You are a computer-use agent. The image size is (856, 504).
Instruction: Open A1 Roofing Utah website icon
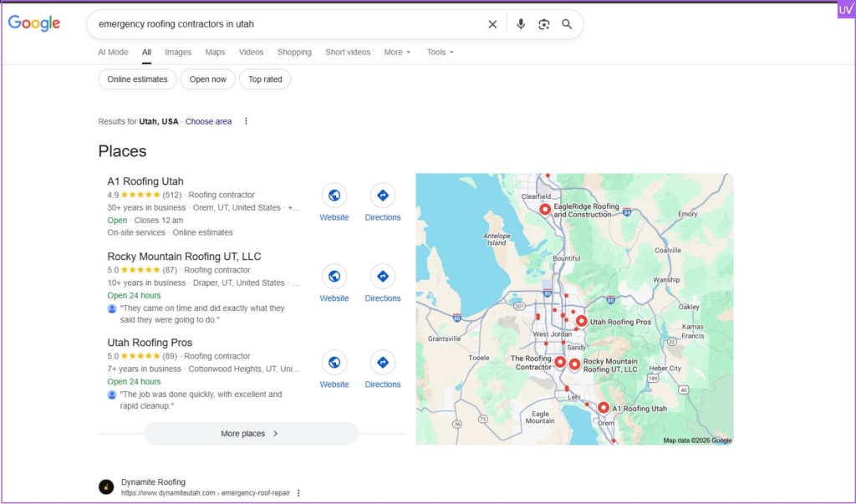[334, 196]
